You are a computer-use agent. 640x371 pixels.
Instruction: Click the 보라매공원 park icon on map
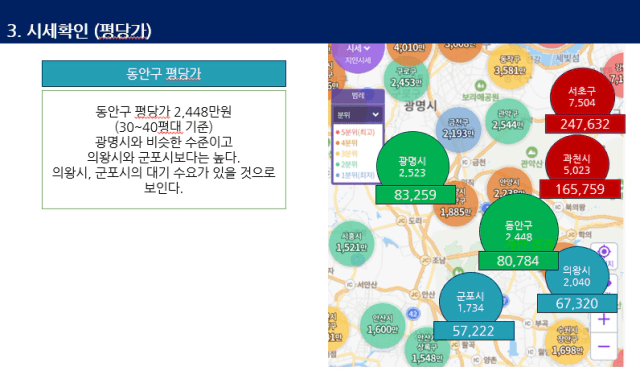pos(480,87)
